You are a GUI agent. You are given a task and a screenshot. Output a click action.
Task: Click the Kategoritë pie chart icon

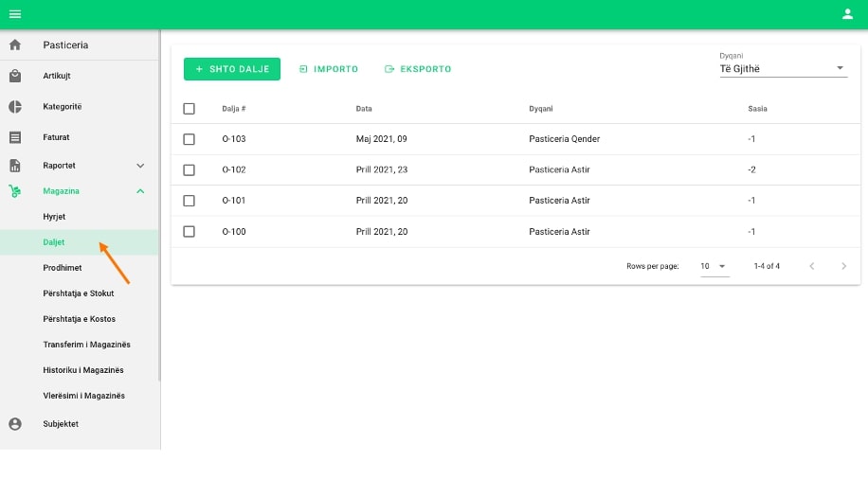15,107
